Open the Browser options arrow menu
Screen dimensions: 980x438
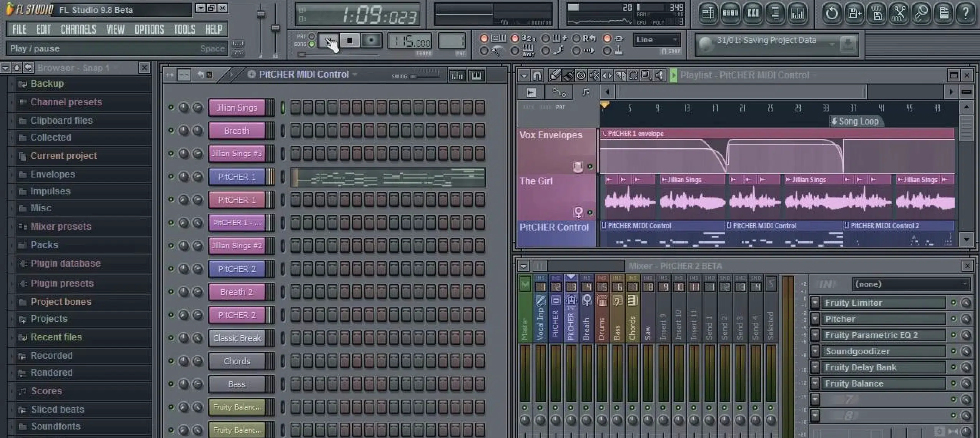(5, 68)
